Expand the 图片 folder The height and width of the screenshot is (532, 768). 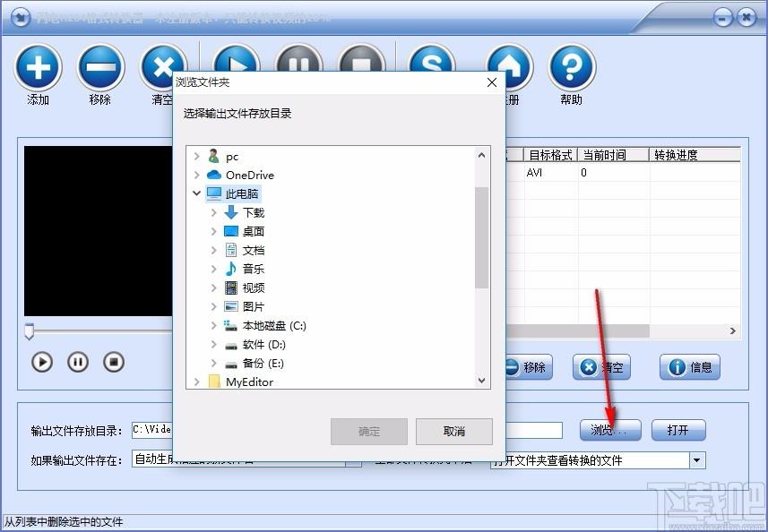(213, 307)
